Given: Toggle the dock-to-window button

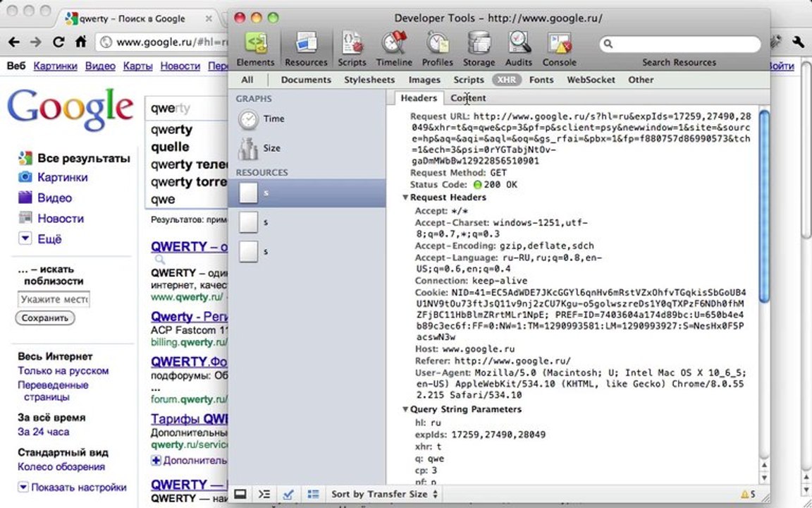Looking at the screenshot, I should click(240, 494).
